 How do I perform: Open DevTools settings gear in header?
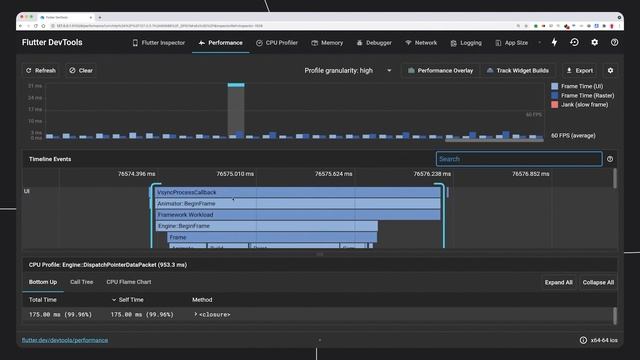pyautogui.click(x=595, y=42)
